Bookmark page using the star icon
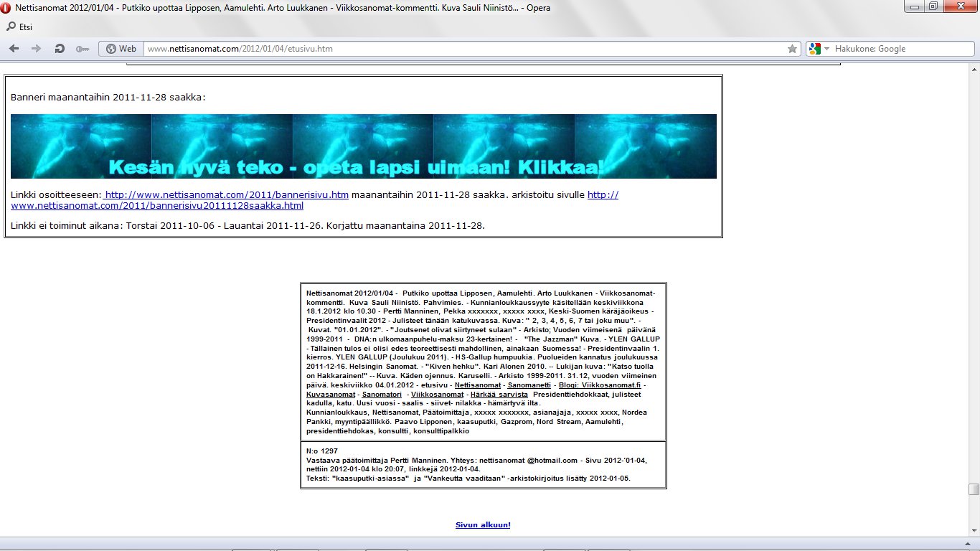Image resolution: width=980 pixels, height=551 pixels. [792, 49]
